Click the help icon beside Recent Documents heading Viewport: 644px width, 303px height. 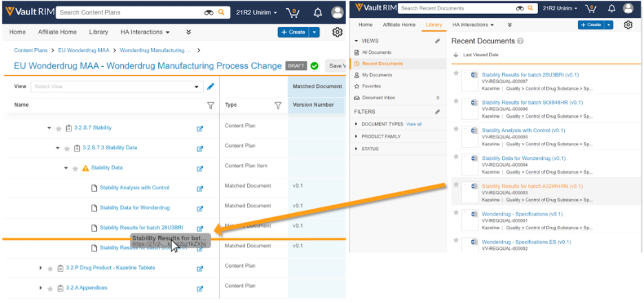click(x=521, y=41)
